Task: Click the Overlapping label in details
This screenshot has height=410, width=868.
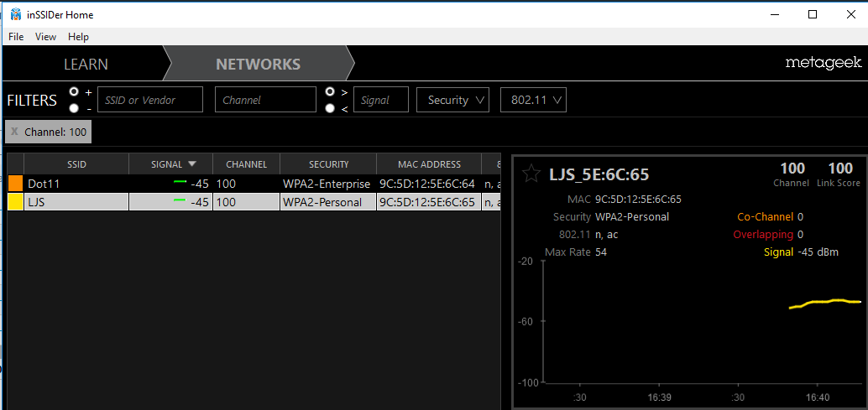Action: point(763,235)
